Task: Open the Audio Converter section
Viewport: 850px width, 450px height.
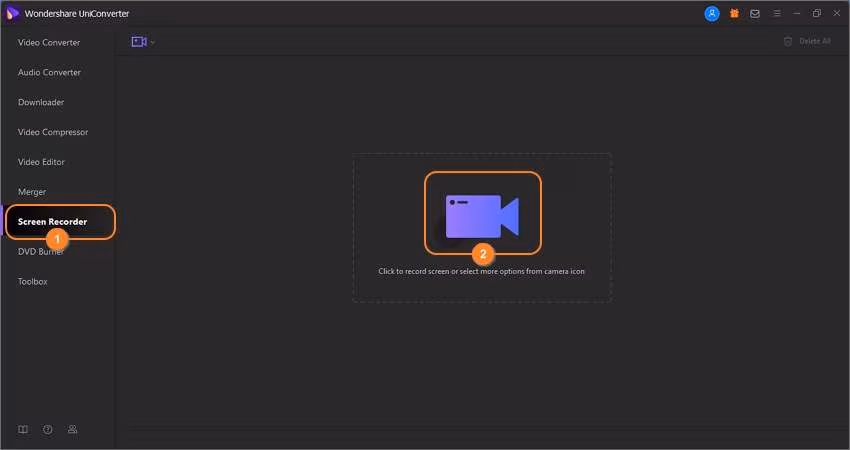Action: [x=49, y=72]
